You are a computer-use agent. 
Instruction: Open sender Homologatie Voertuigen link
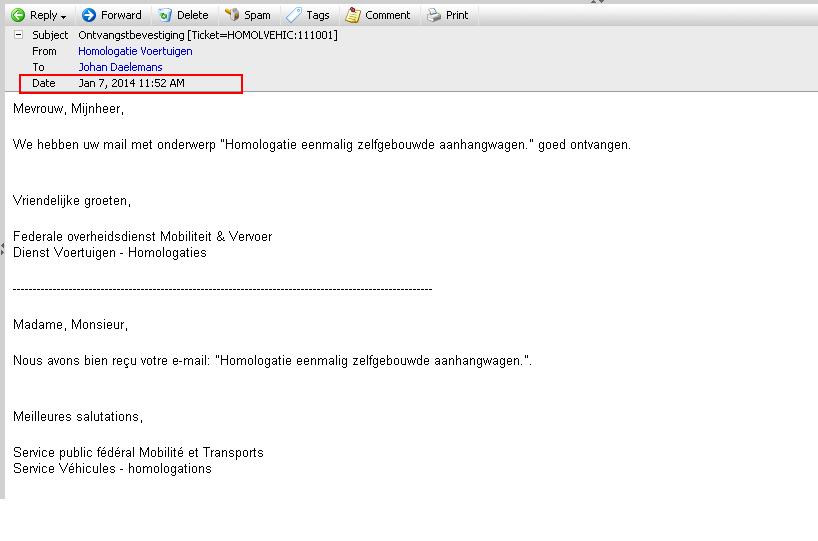[x=135, y=51]
